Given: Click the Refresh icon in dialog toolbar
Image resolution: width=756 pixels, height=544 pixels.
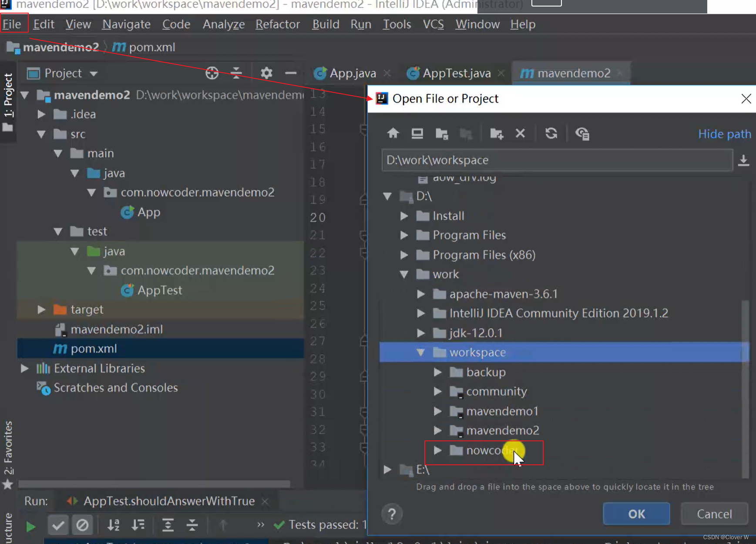Looking at the screenshot, I should (551, 133).
